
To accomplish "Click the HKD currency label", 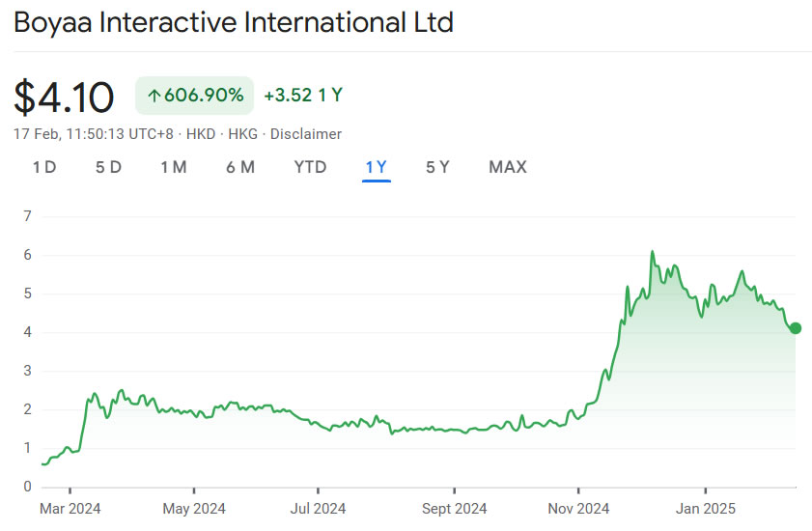I will coord(201,134).
